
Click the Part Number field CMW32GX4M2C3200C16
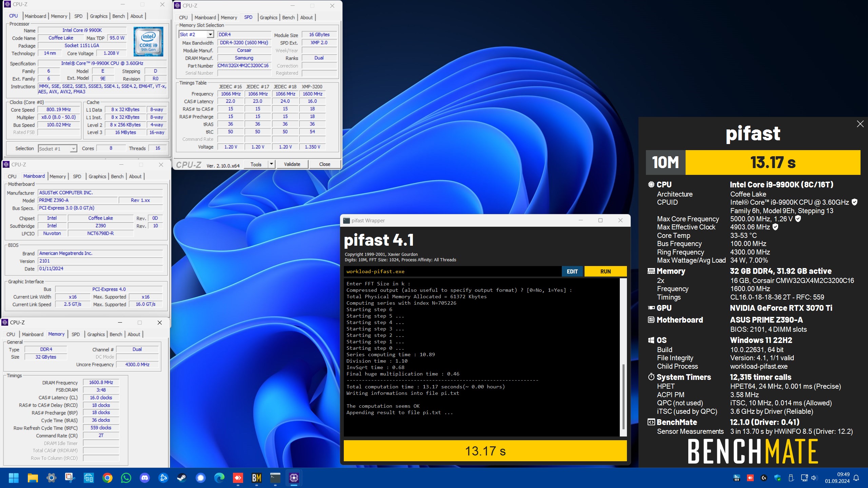pyautogui.click(x=244, y=66)
